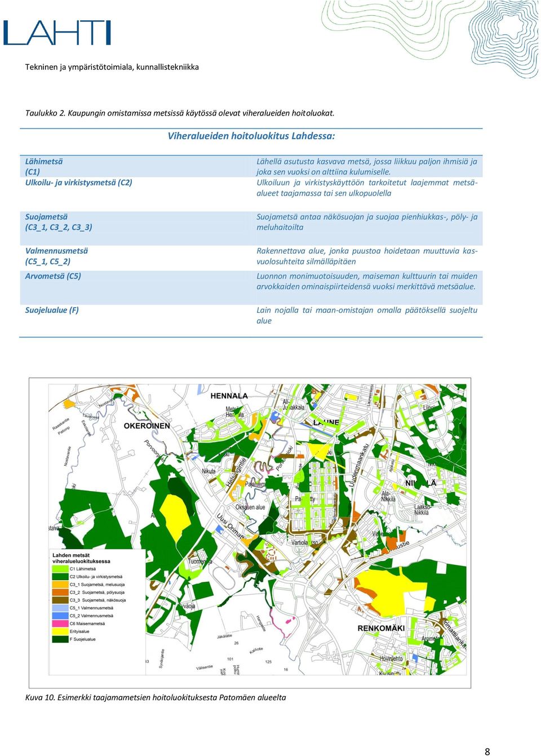This screenshot has width=541, height=756.
Task: Click the RENKOMÄKI district label on the map
Action: point(381,628)
